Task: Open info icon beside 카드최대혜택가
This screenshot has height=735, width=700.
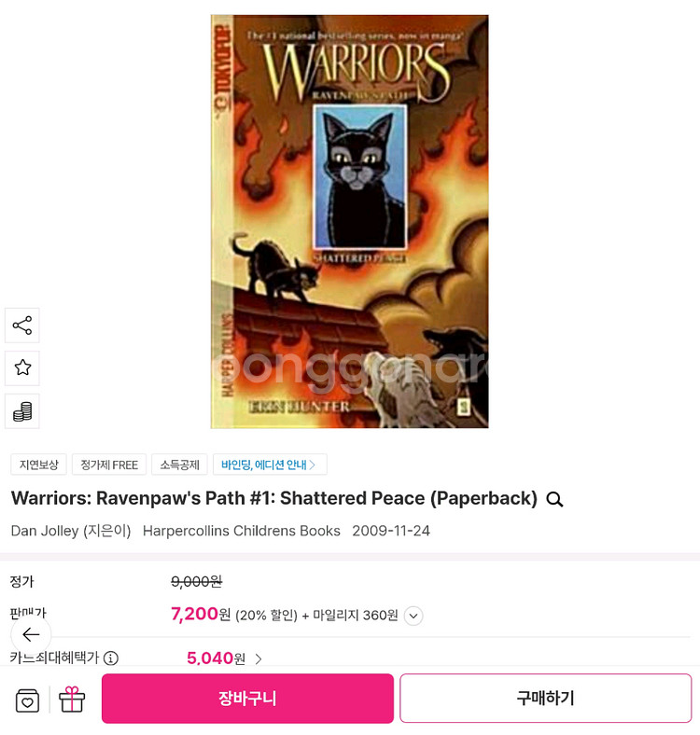Action: point(111,659)
